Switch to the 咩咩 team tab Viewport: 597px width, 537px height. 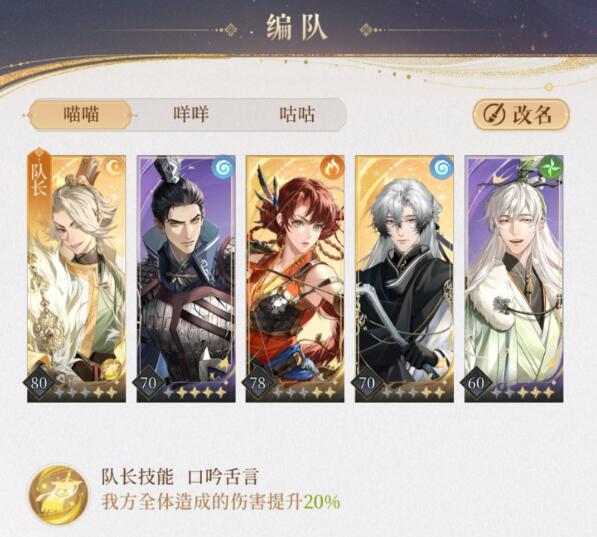pos(191,115)
